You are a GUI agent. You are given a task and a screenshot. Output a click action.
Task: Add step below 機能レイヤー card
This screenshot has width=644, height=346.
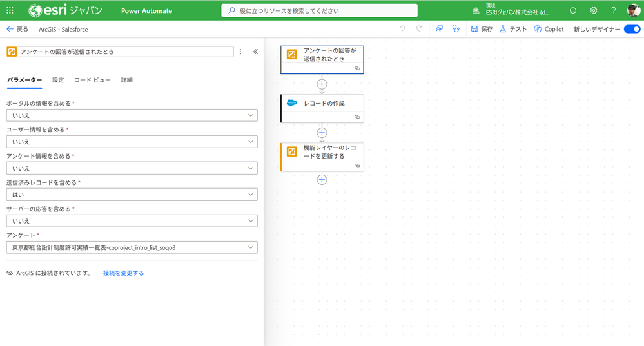point(322,179)
